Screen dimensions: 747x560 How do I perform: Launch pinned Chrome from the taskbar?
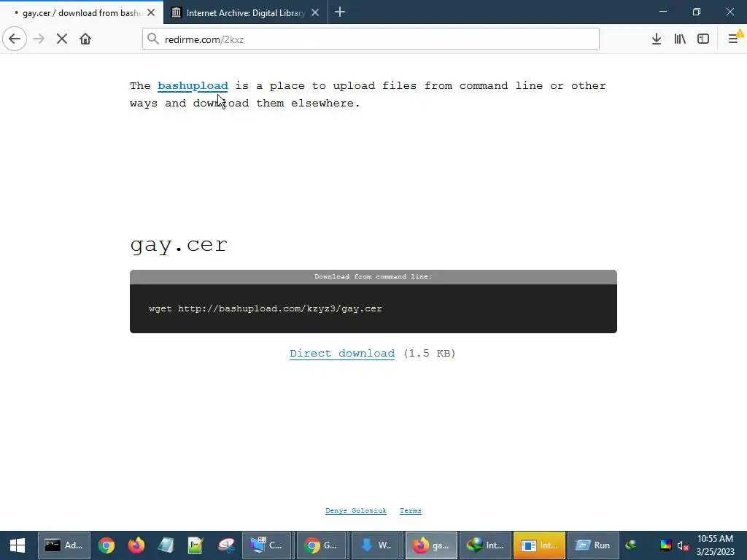pos(107,545)
